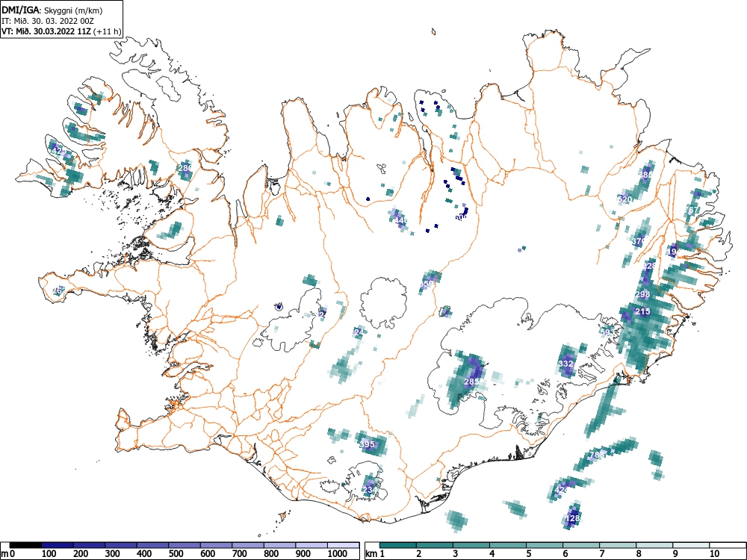Click the map value label "332"
Viewport: 747px width, 560px height.
point(565,364)
